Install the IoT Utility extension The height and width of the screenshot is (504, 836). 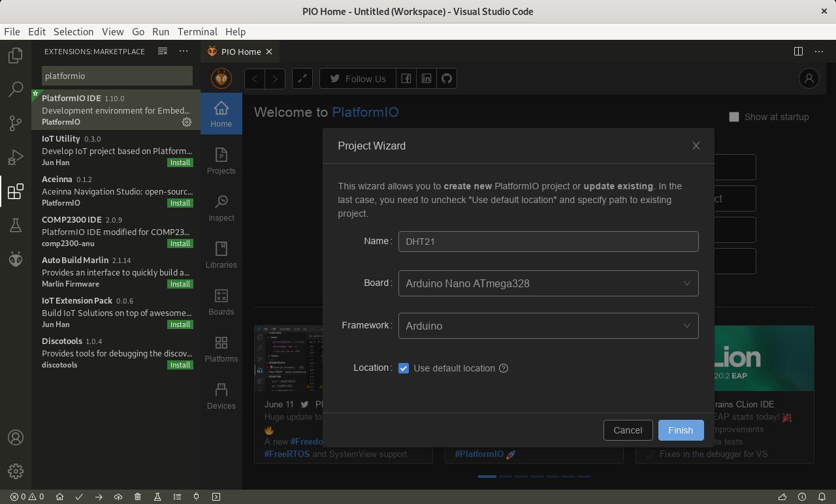pos(180,163)
